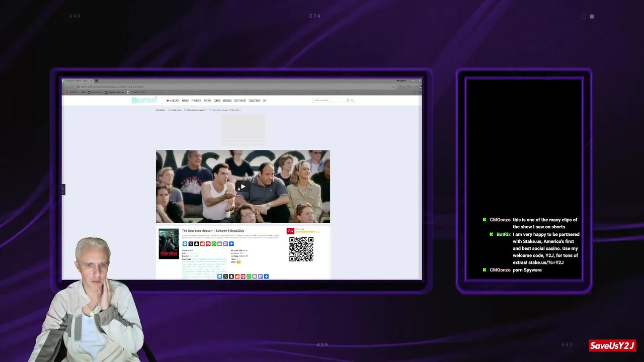Go to TV Shows in site navigation
Viewport: 644px width, 362px height.
coord(196,101)
